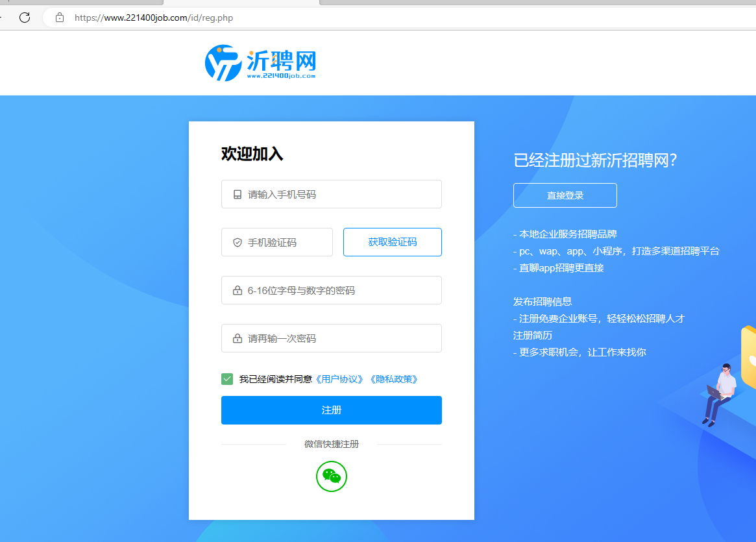Click the 微信快捷注册 label text

pyautogui.click(x=331, y=444)
